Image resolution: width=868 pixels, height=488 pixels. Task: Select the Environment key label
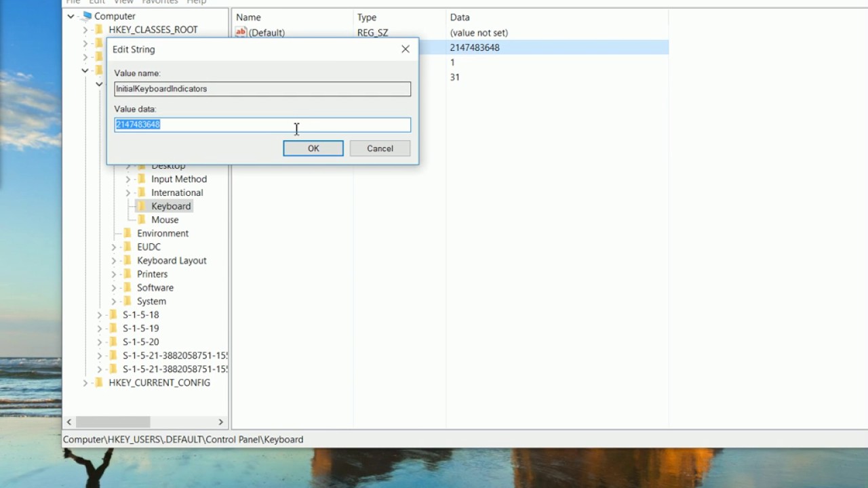(163, 233)
